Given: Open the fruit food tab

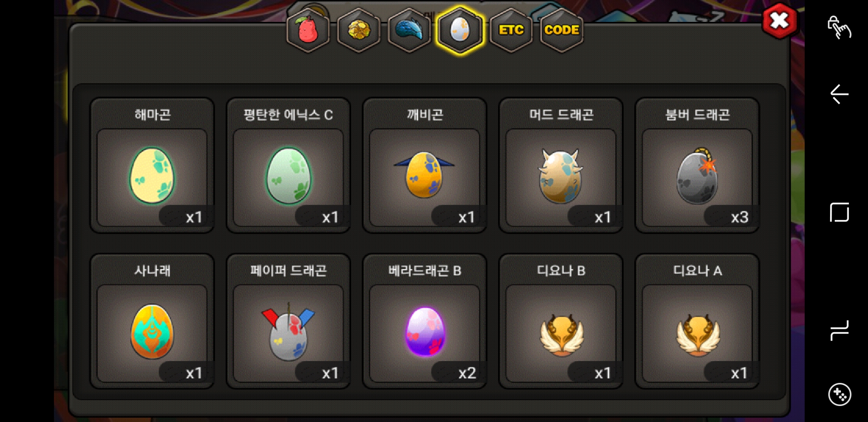Looking at the screenshot, I should click(x=308, y=30).
